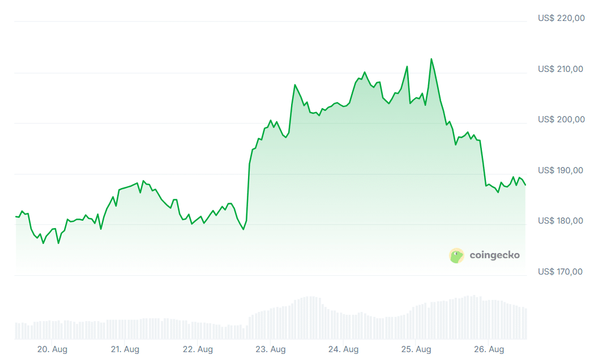
Task: Click the US$ 200,00 price axis label
Action: click(561, 119)
